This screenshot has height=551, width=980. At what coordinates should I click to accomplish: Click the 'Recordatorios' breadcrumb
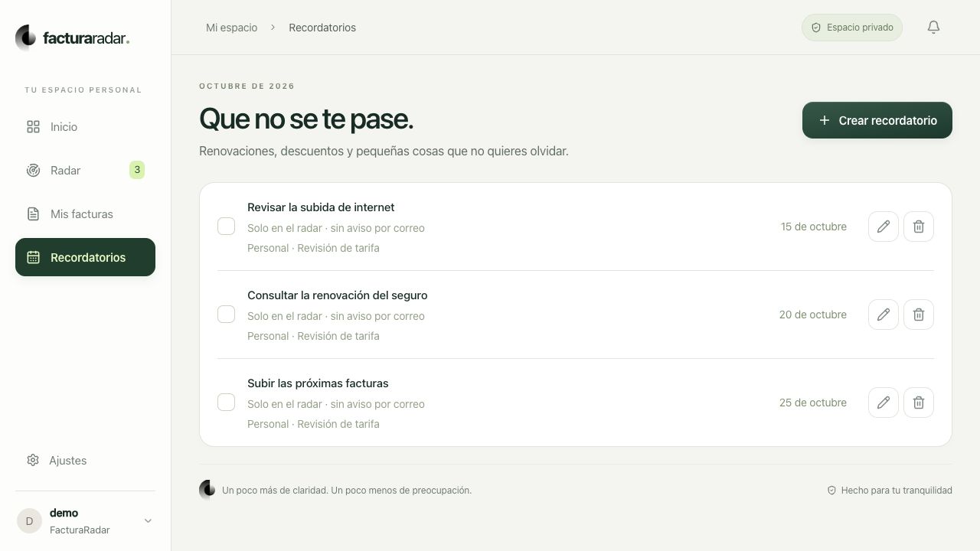tap(322, 28)
